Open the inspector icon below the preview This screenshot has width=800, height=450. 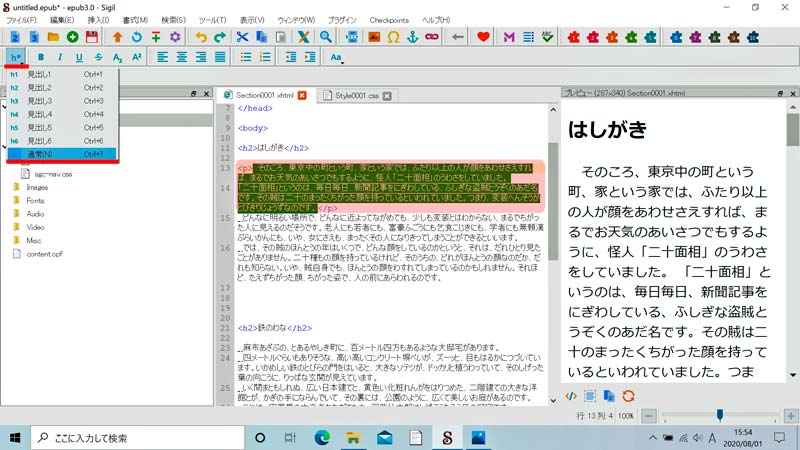(x=571, y=396)
